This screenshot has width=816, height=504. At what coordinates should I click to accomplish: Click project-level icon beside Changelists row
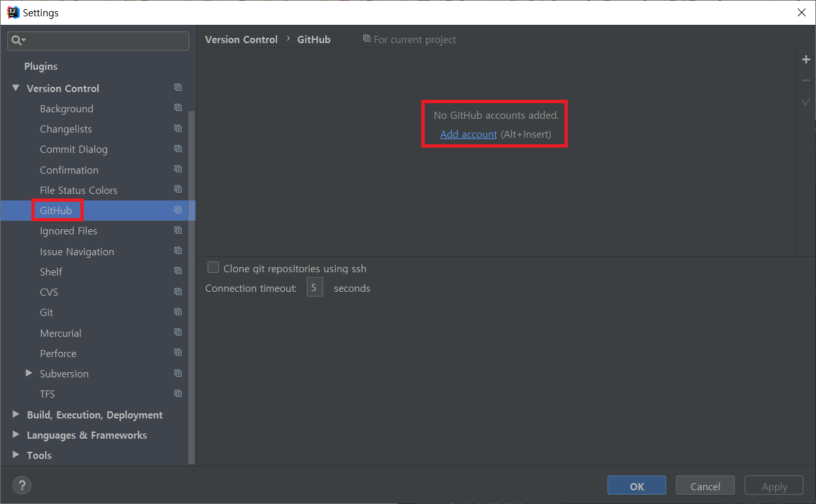pyautogui.click(x=178, y=129)
